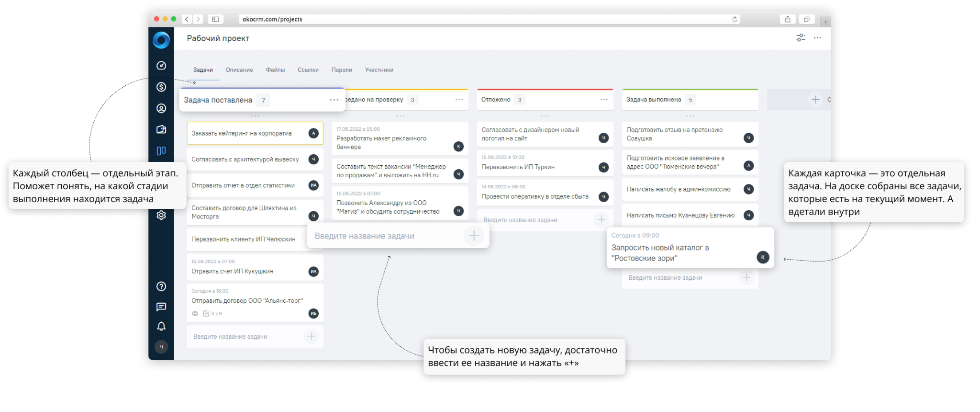980x412 pixels.
Task: Open the dashboard gauge icon in sidebar
Action: (x=161, y=66)
